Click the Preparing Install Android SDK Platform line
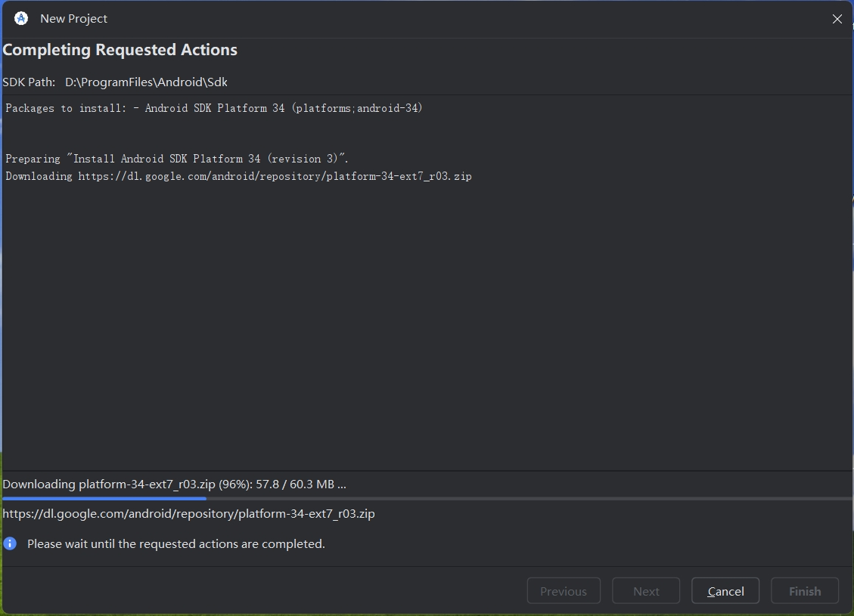 point(177,159)
